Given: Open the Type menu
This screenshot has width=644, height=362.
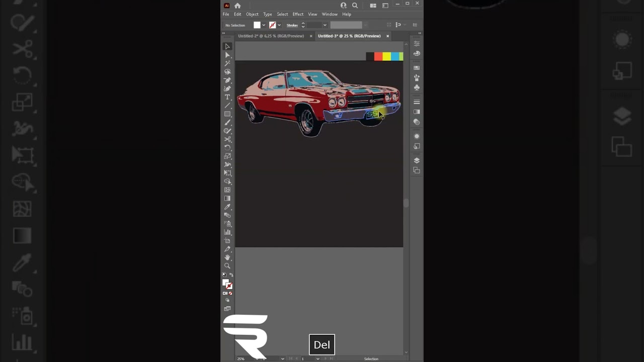Looking at the screenshot, I should coord(268,14).
